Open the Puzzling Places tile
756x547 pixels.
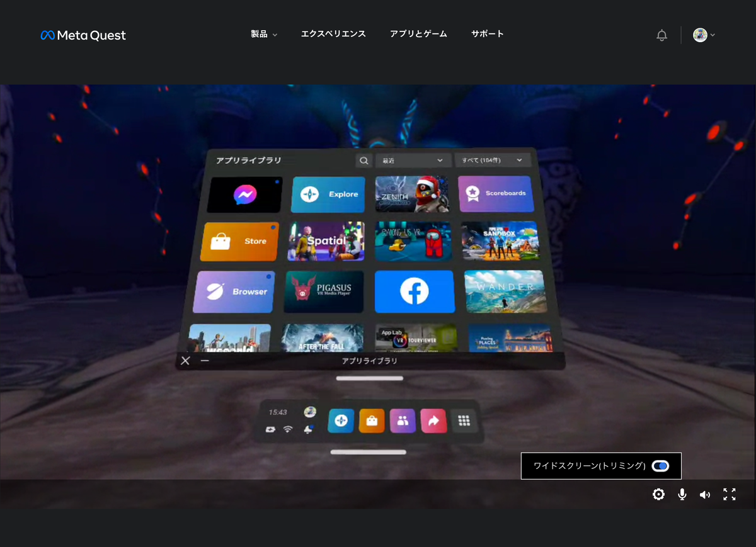(510, 338)
